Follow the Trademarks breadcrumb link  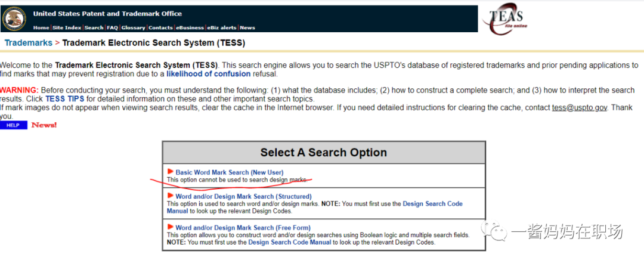coord(29,43)
